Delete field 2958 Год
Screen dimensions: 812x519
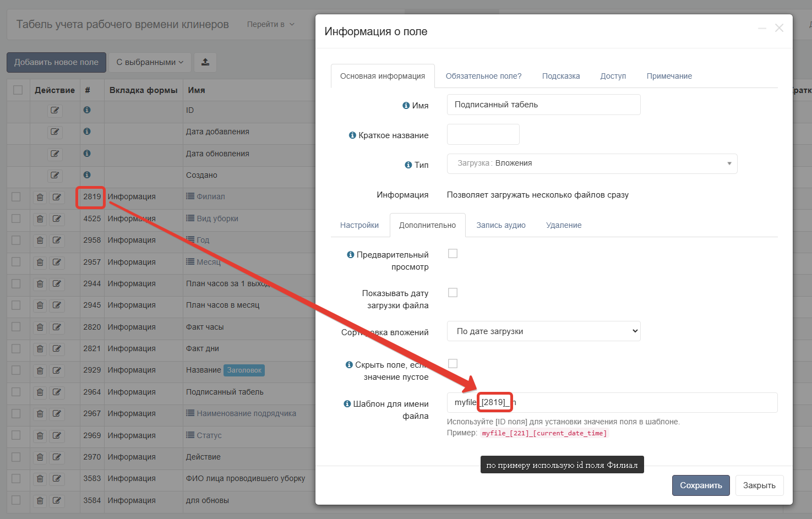40,241
